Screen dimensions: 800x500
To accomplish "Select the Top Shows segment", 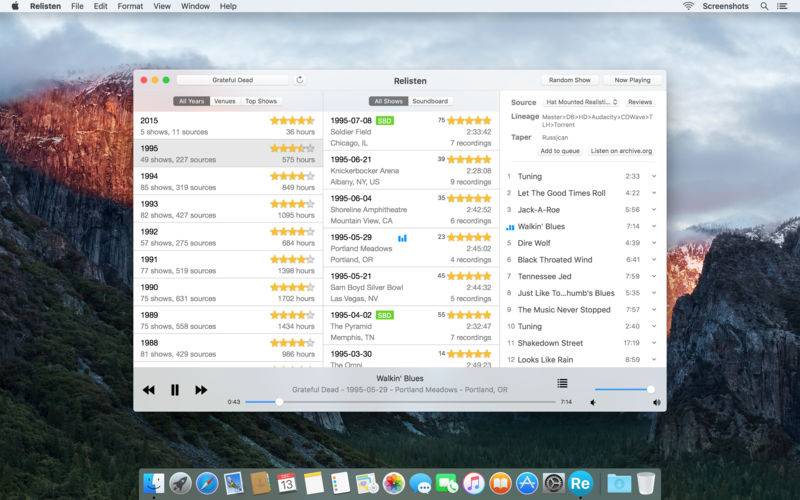I will (261, 101).
